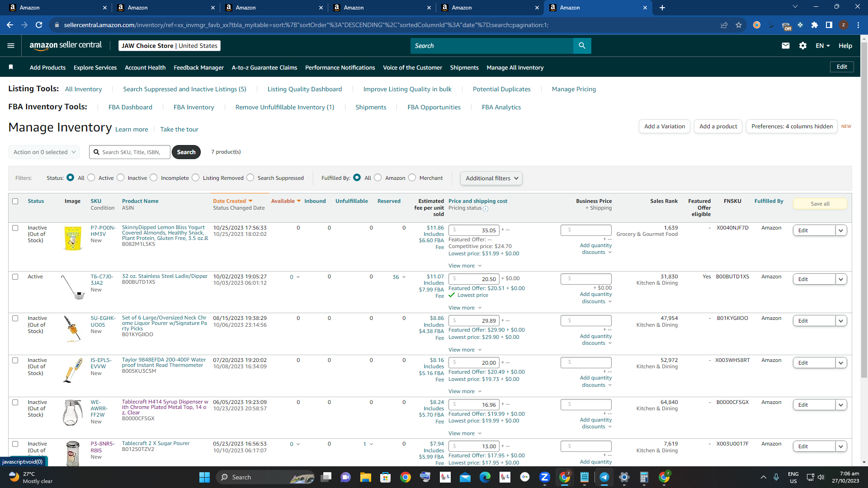This screenshot has width=868, height=488.
Task: Select the Search Suppressed status filter
Action: pyautogui.click(x=250, y=178)
